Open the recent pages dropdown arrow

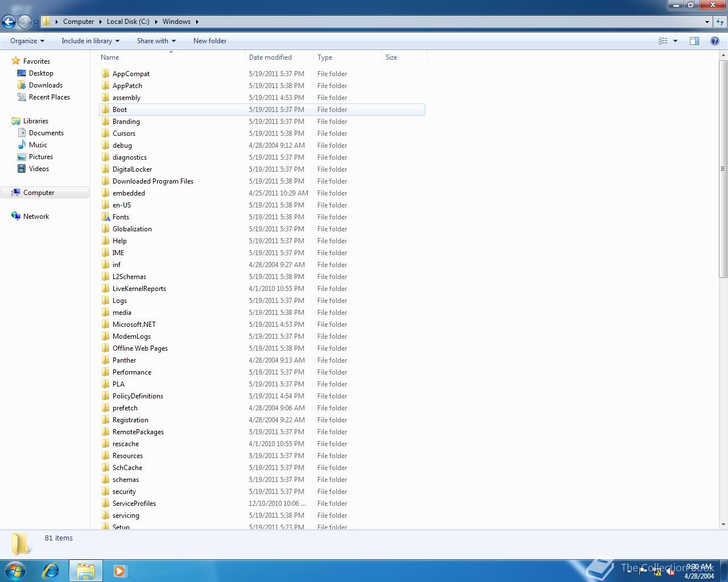point(36,22)
